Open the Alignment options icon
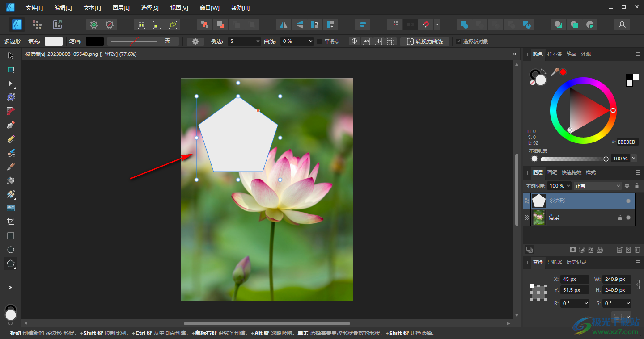Viewport: 644px width, 339px height. [362, 25]
